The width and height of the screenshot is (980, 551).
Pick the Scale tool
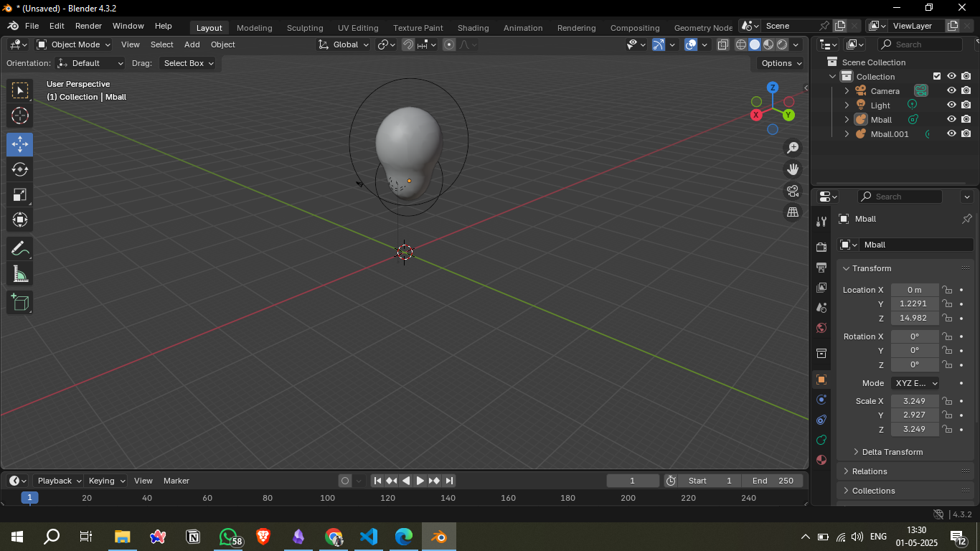click(20, 194)
